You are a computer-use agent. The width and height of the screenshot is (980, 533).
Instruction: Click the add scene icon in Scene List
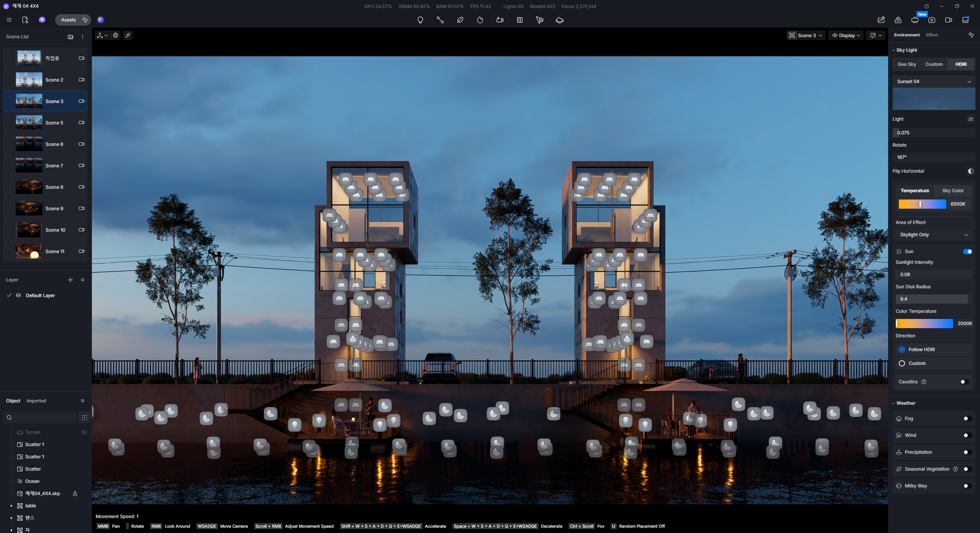(x=70, y=37)
